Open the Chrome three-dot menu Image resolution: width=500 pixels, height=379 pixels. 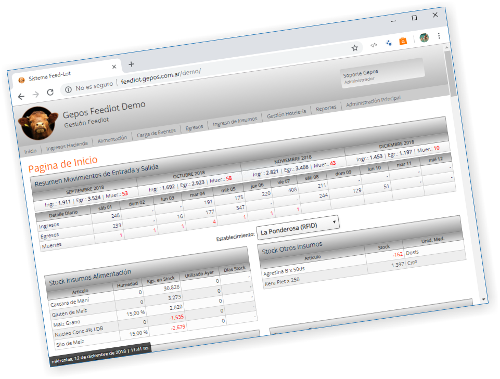click(x=439, y=36)
